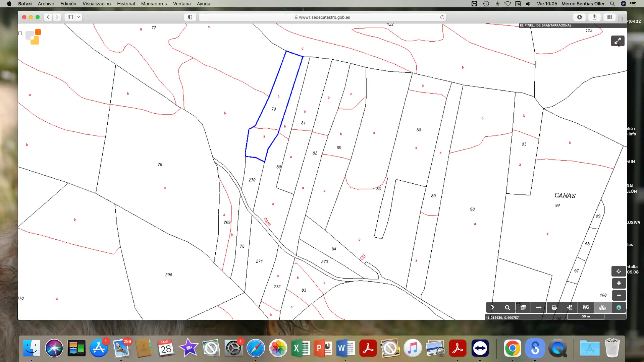Open the notification center list icon

(x=633, y=4)
